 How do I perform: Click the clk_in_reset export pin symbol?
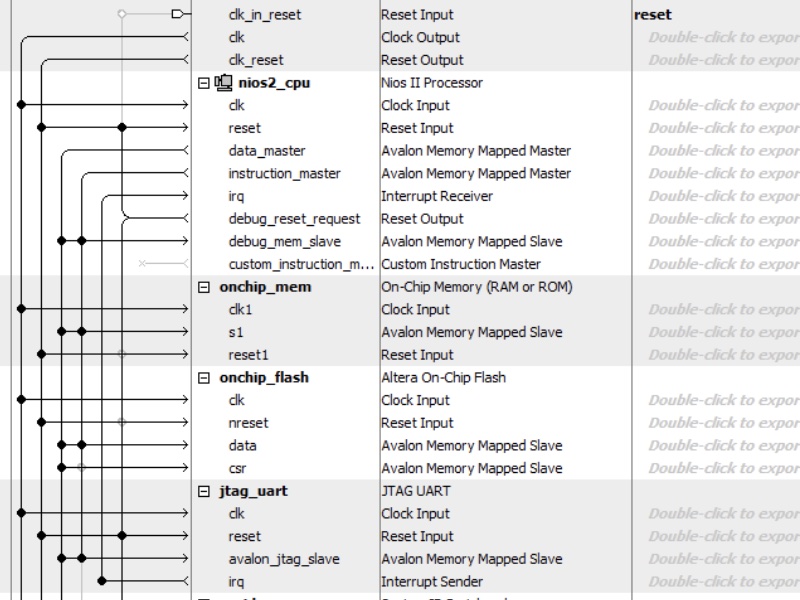coord(177,14)
